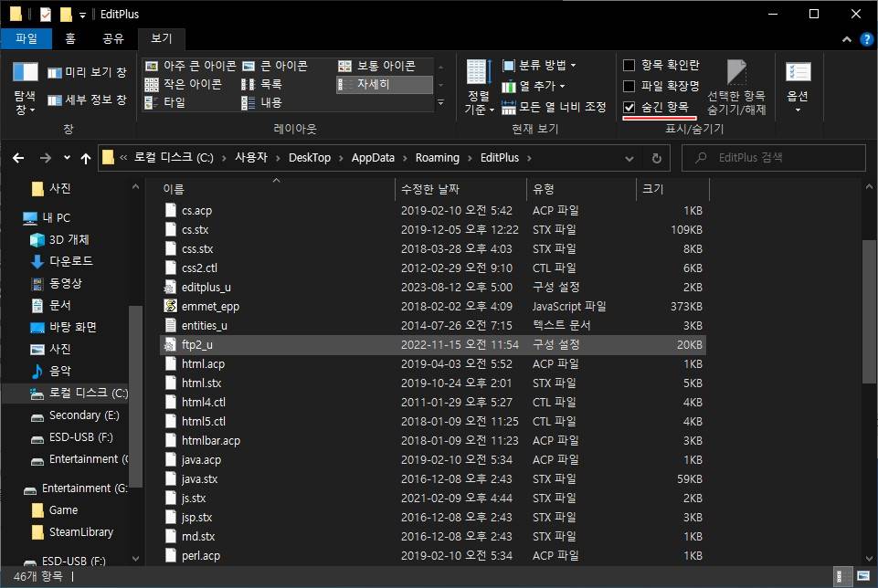Click Roaming in the breadcrumb path
Screen dimensions: 878x588
tap(437, 157)
